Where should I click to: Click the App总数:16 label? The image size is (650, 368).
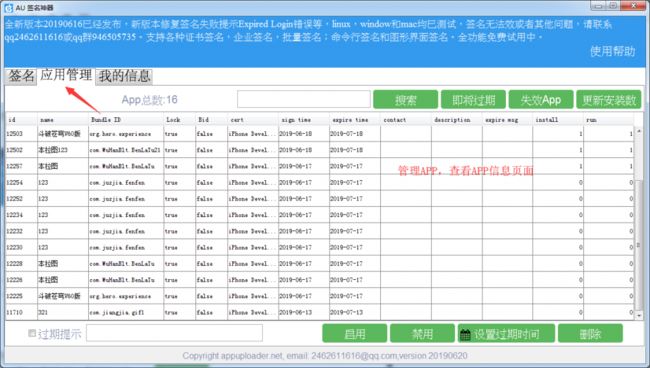click(149, 100)
